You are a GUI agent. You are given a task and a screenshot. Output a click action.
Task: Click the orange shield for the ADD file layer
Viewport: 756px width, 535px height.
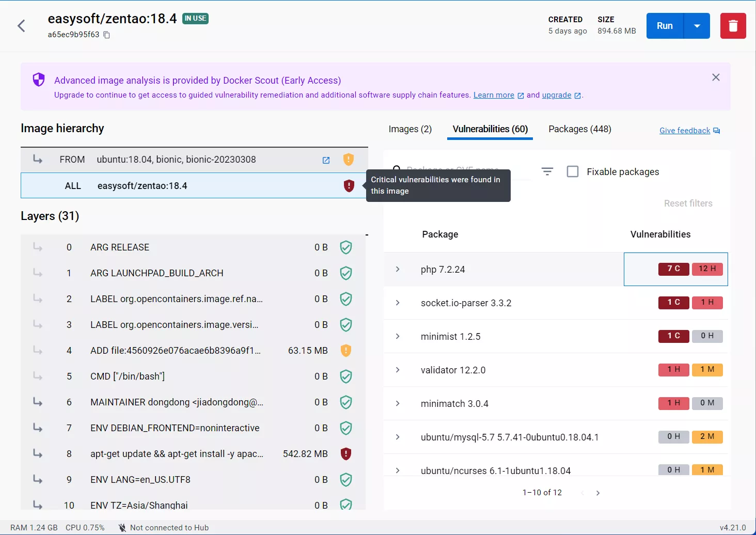(346, 351)
